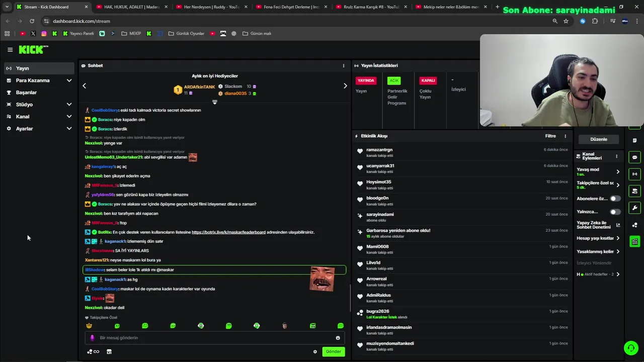The image size is (644, 362).
Task: Open Hesap yaşı kısıtlaması arrow
Action: click(618, 238)
